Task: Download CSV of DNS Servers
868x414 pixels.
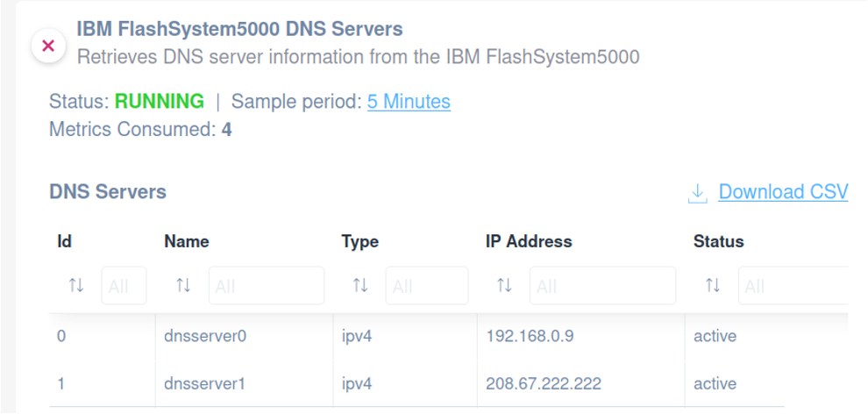Action: pyautogui.click(x=783, y=192)
